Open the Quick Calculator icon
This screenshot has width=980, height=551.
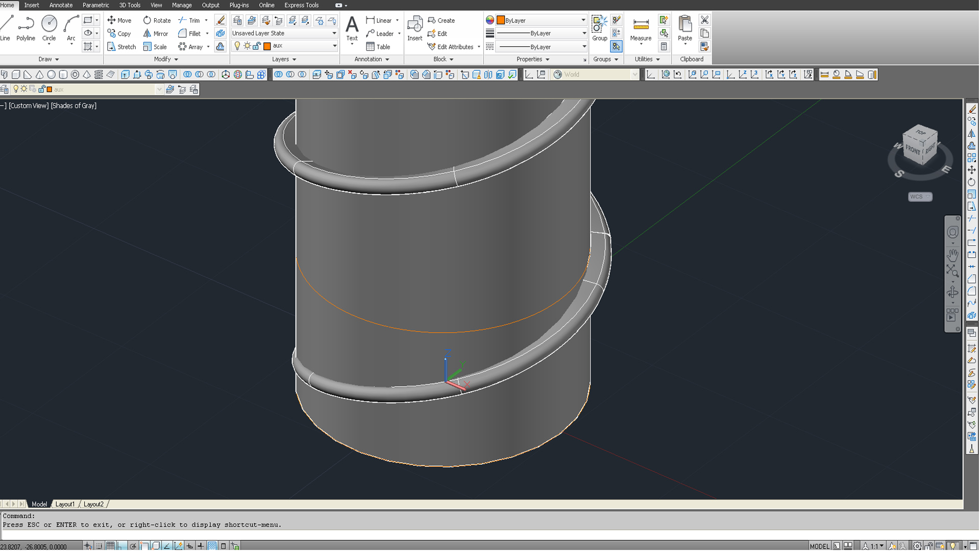point(664,46)
